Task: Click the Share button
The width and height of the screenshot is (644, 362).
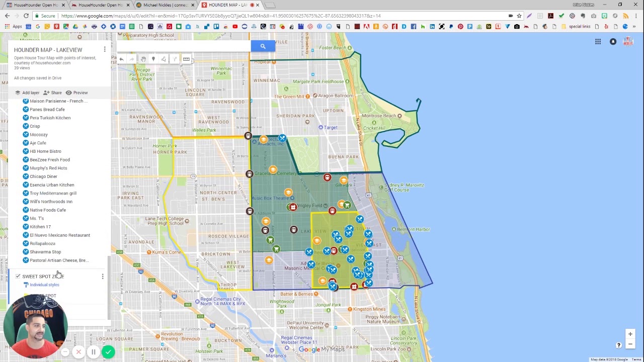Action: (x=52, y=93)
